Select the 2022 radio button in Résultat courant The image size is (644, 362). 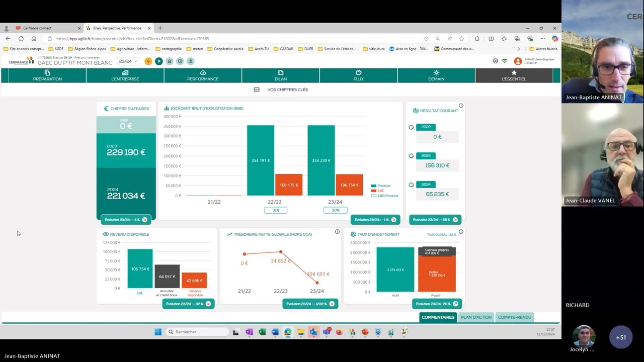411,127
